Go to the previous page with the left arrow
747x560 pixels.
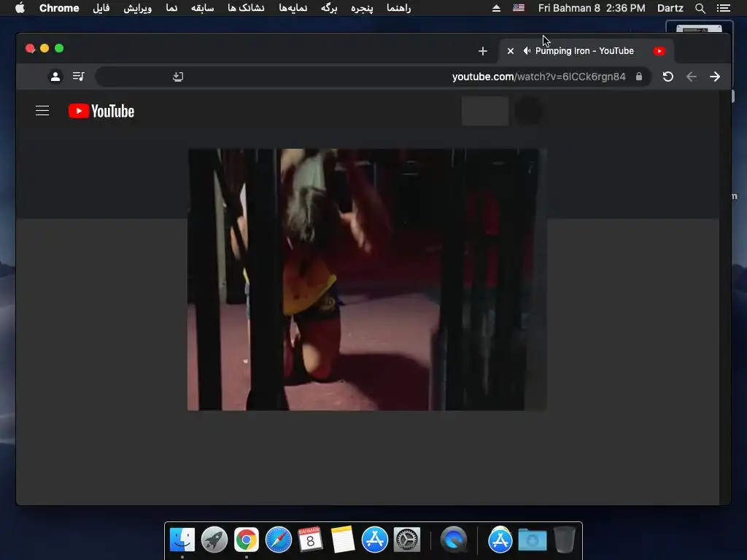(x=692, y=77)
